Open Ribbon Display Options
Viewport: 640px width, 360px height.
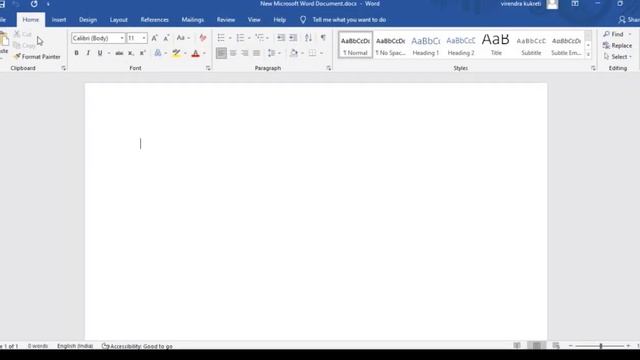click(575, 4)
